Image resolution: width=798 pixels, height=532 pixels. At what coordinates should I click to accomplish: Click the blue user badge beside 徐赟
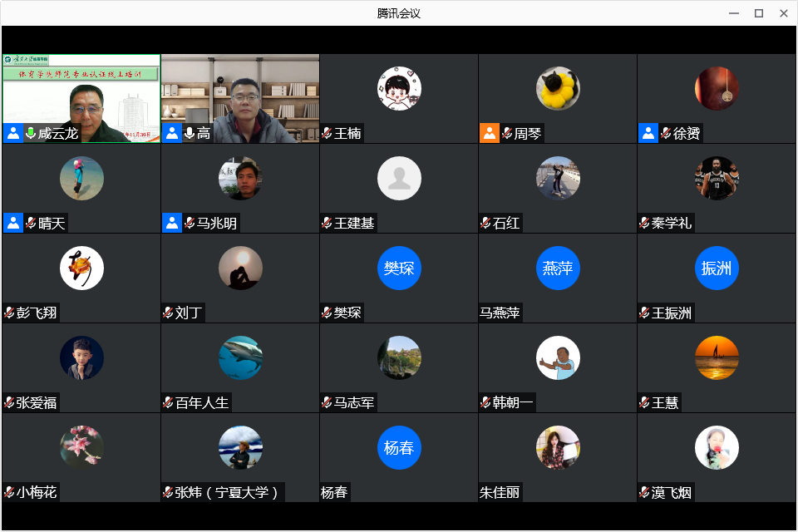click(x=648, y=133)
